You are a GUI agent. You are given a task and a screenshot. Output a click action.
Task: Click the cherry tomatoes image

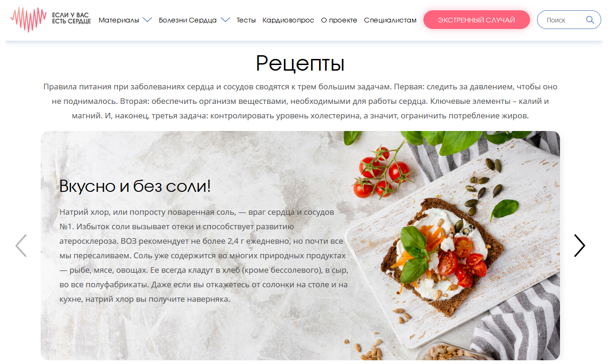(x=381, y=173)
